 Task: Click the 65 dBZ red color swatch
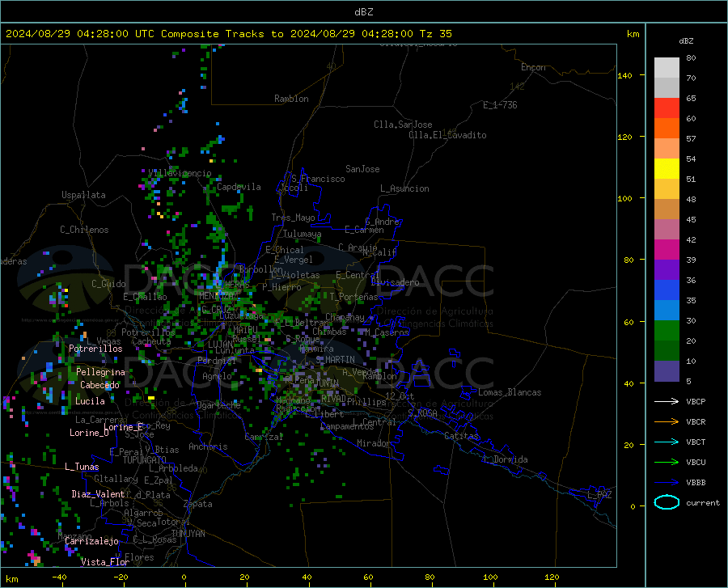[667, 108]
